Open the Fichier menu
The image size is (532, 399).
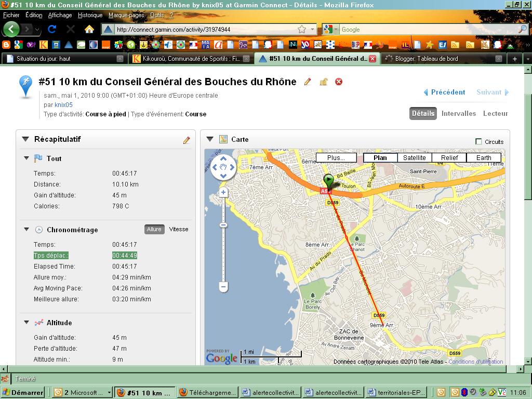(x=11, y=15)
